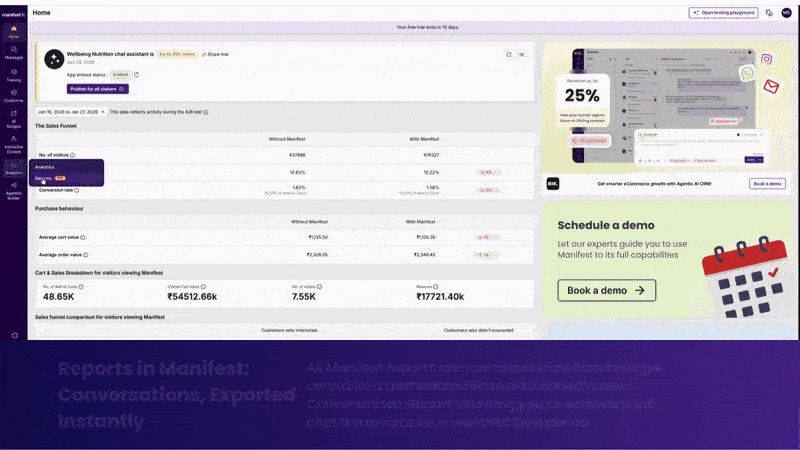800x450 pixels.
Task: Select Reports in the flyout menu
Action: click(x=44, y=177)
